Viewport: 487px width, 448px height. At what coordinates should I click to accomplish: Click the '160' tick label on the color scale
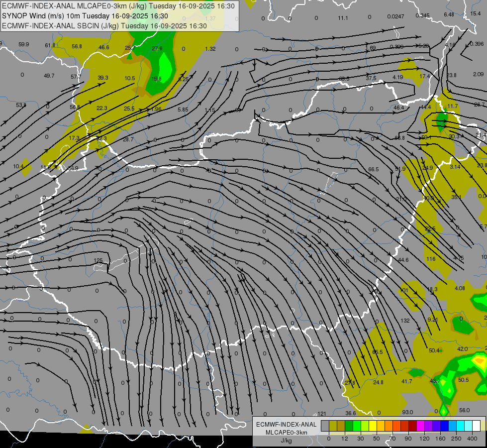click(440, 439)
